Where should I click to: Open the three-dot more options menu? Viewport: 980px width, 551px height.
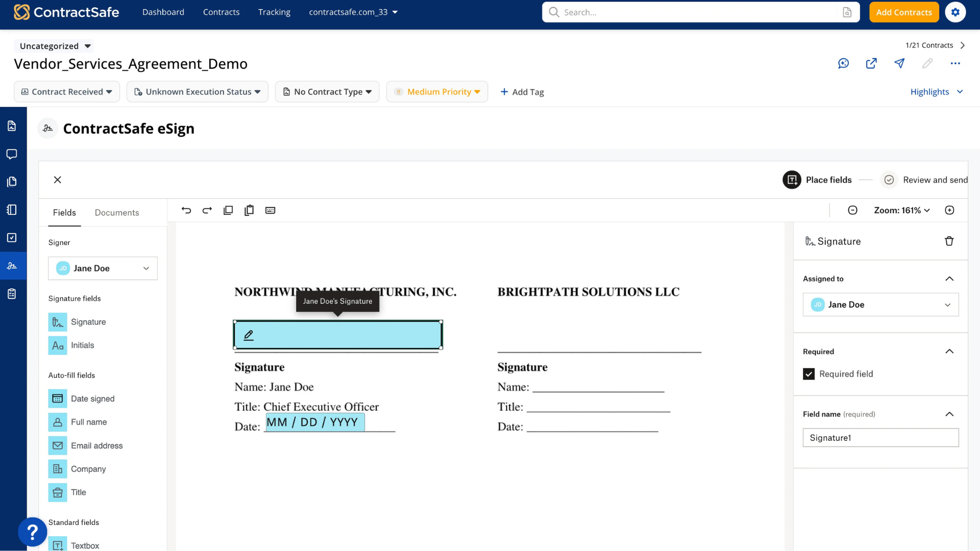955,63
